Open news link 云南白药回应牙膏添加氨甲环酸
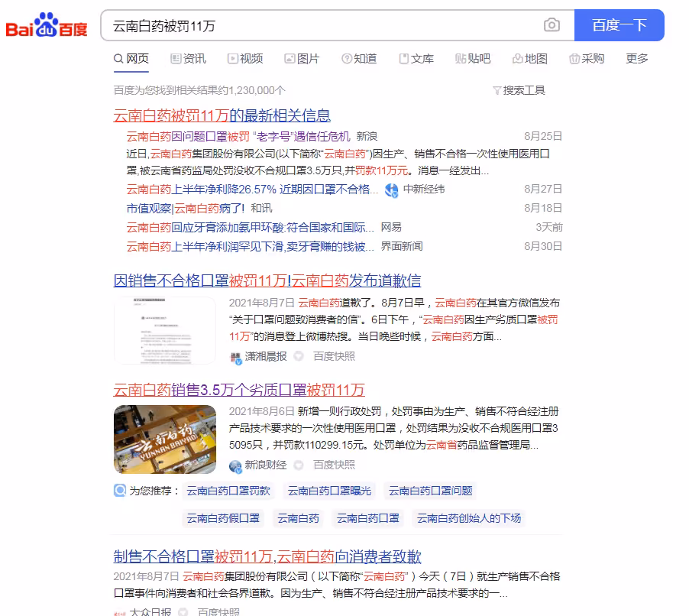The image size is (689, 616). point(251,227)
